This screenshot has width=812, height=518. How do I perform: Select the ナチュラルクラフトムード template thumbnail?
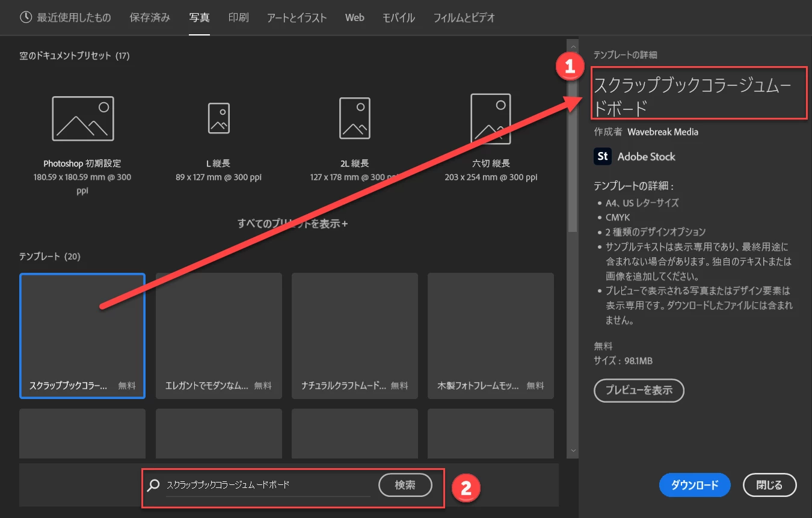coord(355,335)
